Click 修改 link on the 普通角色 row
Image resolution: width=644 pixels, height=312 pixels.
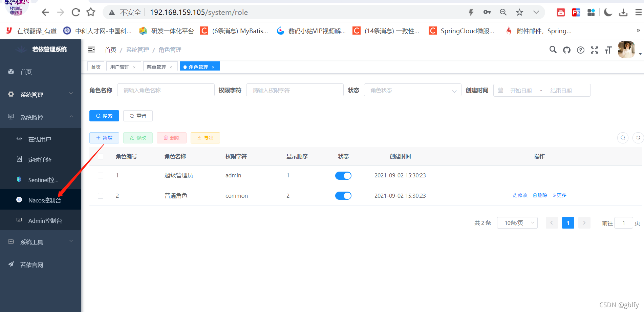520,195
